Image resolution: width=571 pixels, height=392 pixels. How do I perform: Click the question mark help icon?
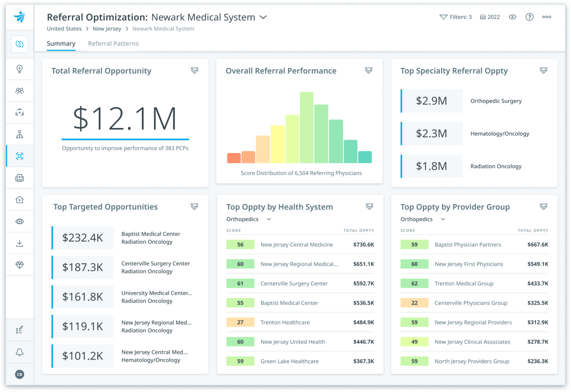pyautogui.click(x=529, y=17)
